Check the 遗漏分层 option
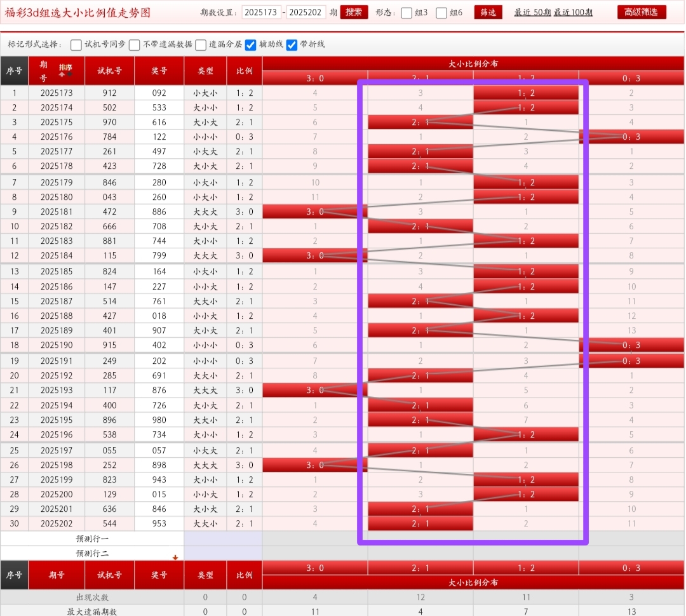The width and height of the screenshot is (686, 616). click(x=201, y=44)
